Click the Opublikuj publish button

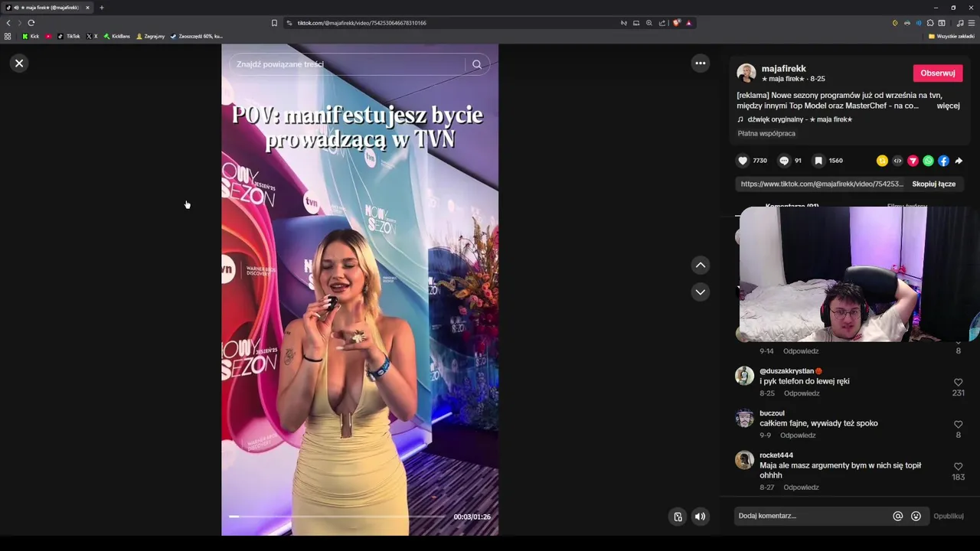948,517
